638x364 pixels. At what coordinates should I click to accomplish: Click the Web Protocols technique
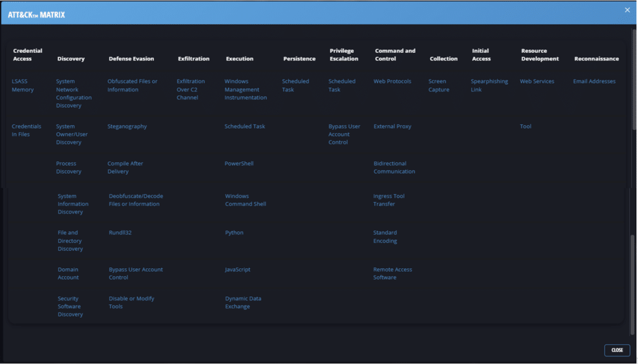pyautogui.click(x=393, y=82)
